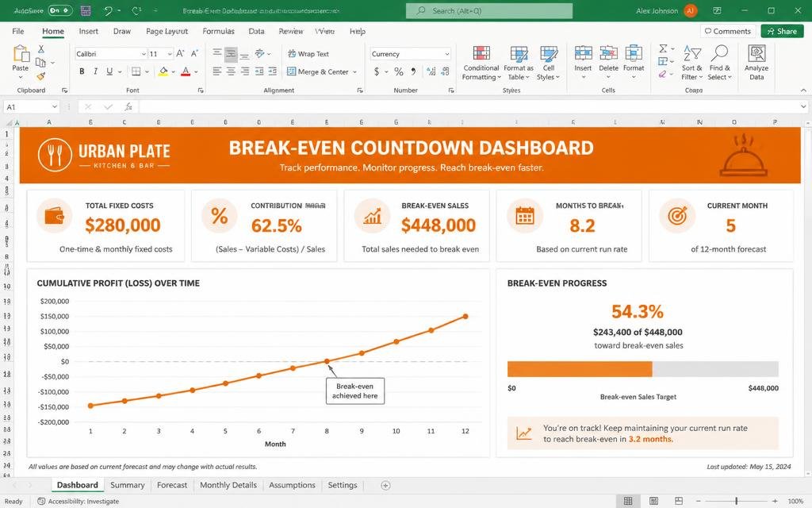Screen dimensions: 812x508
Task: Open the Forecast sheet tab
Action: [172, 485]
